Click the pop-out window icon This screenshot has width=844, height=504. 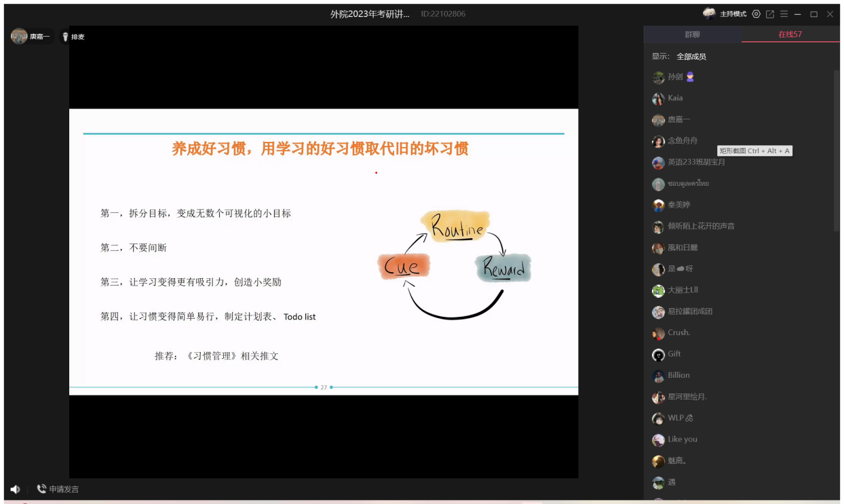coord(770,14)
